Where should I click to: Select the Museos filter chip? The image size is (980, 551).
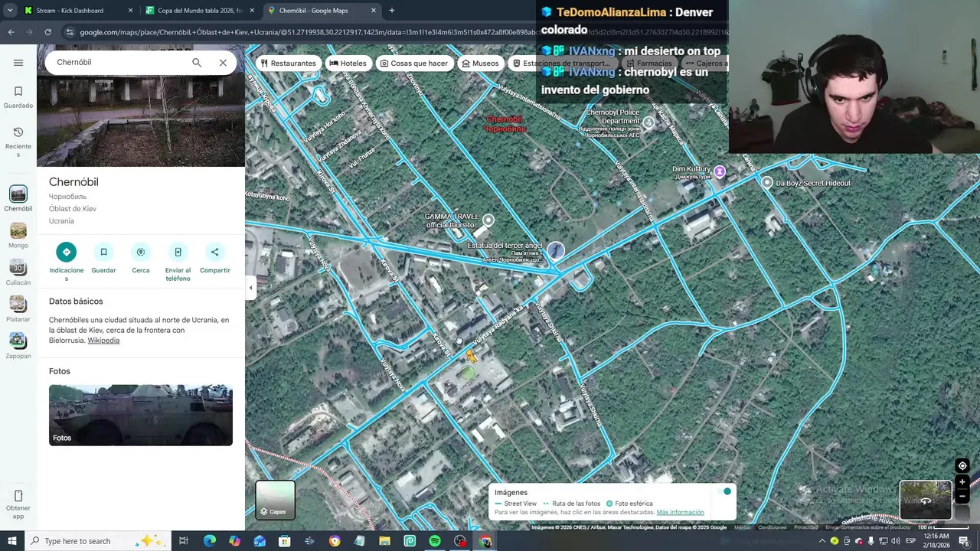(x=481, y=64)
